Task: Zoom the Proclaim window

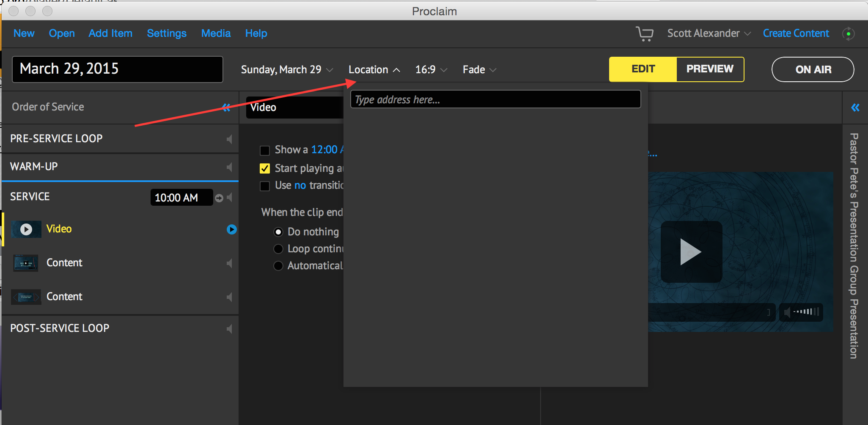Action: click(47, 11)
